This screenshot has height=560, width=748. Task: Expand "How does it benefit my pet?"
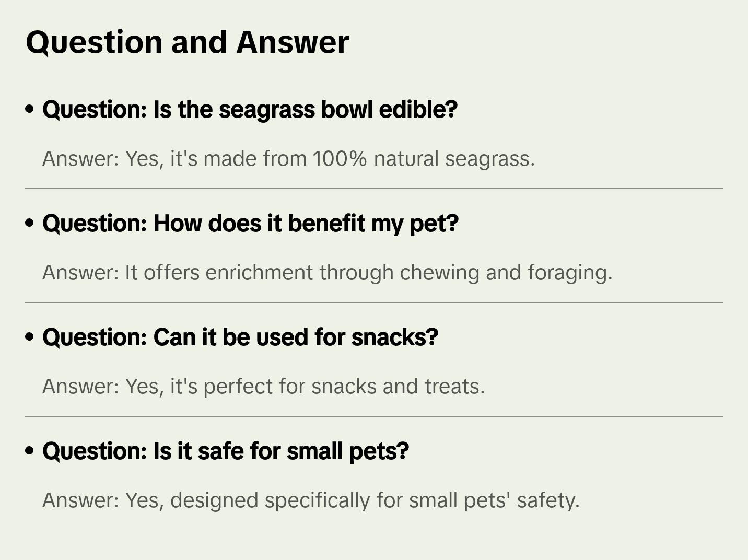pos(250,224)
